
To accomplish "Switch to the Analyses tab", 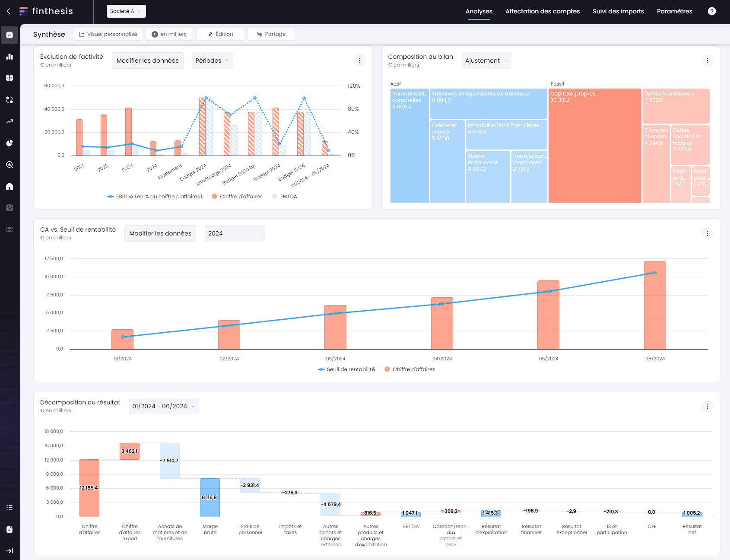I will point(479,11).
